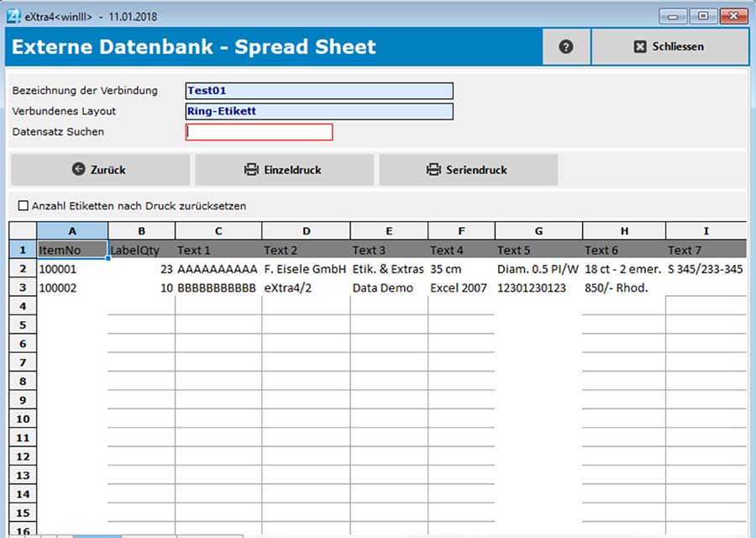Click the printer icon on Seriendruck

coord(433,170)
